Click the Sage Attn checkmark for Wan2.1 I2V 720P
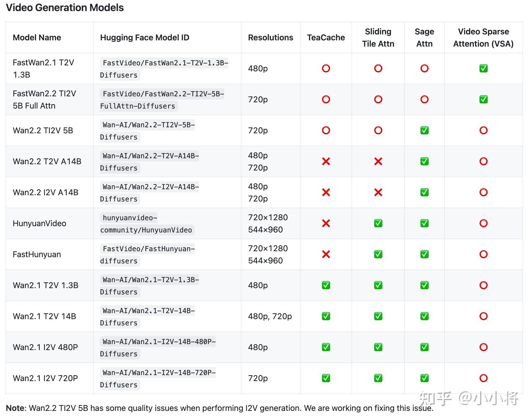 (x=424, y=378)
